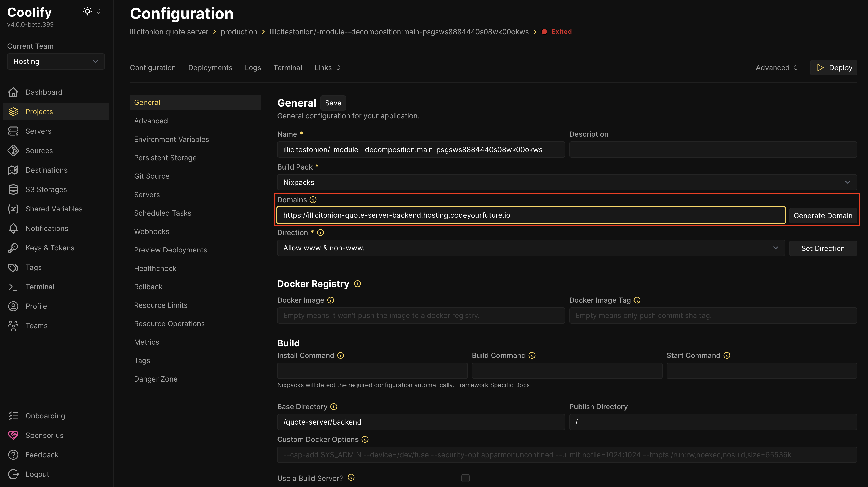Open Sources via its git icon
The width and height of the screenshot is (868, 487).
13,150
